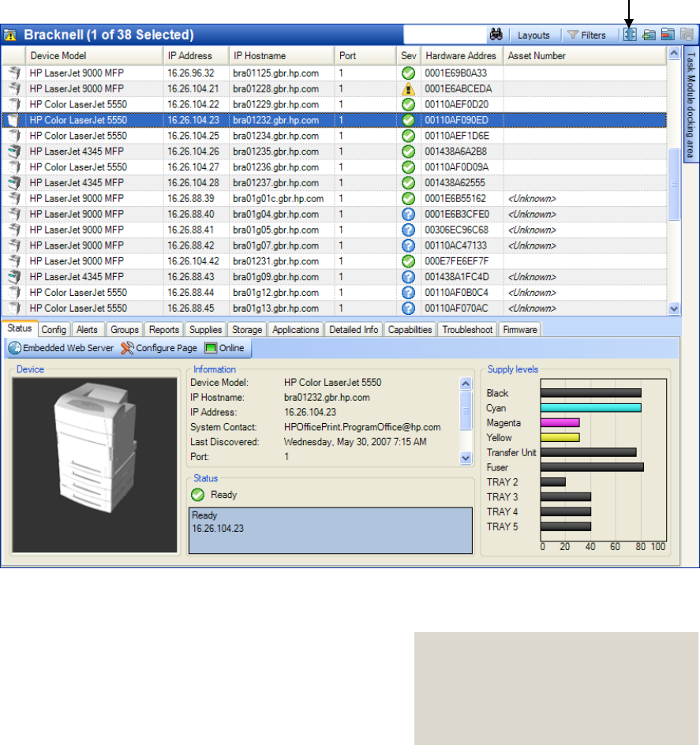700x745 pixels.
Task: Select the device with IP address 16.26.104.25
Action: [x=334, y=136]
